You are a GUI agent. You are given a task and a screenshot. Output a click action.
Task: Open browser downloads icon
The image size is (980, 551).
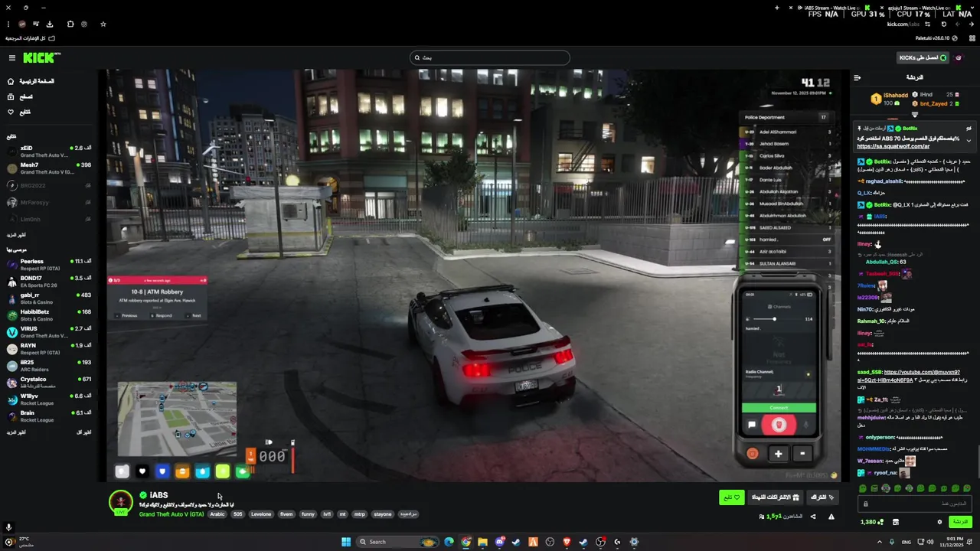50,24
